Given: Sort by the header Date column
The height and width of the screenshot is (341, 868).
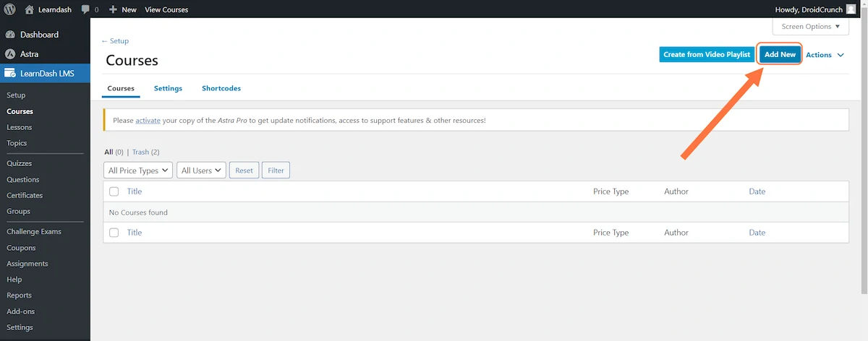Looking at the screenshot, I should click(x=757, y=191).
